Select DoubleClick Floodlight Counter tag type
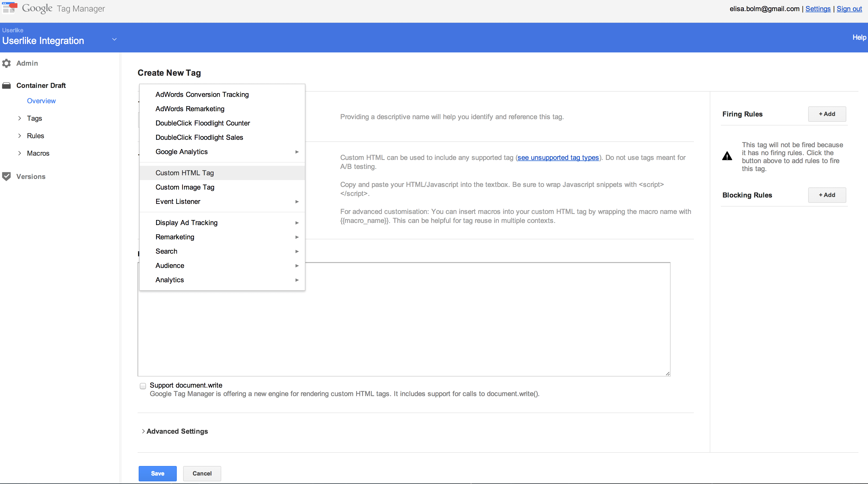This screenshot has width=868, height=484. [x=222, y=123]
